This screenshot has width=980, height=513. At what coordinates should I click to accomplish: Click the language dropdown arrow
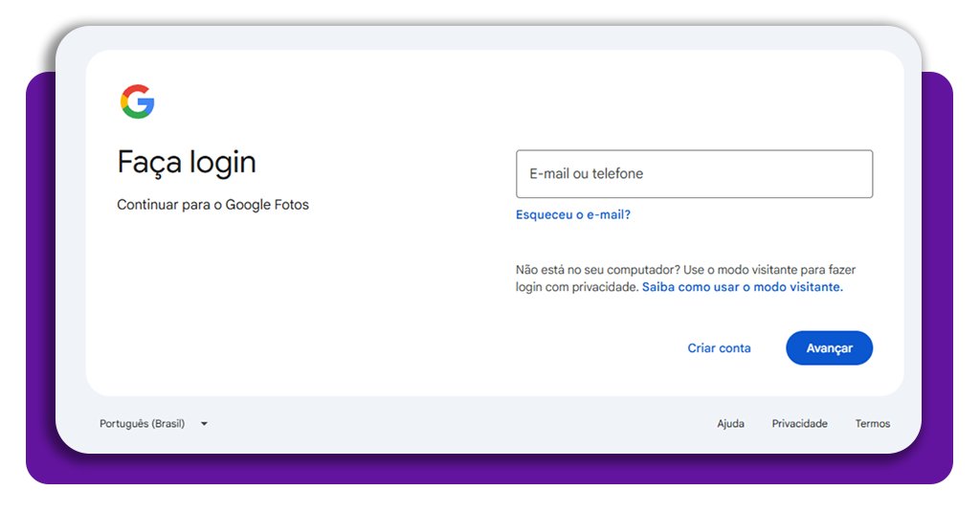tap(204, 424)
